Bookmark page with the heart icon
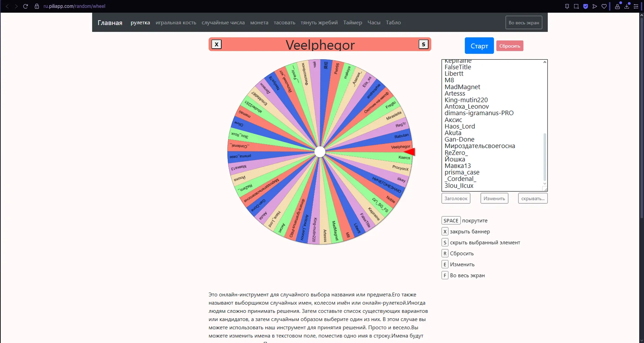 pos(604,6)
